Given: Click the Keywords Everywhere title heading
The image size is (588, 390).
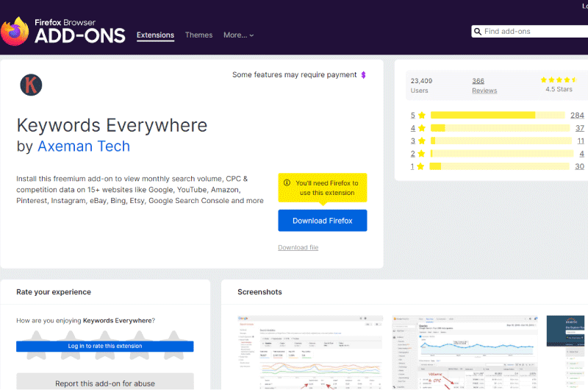Looking at the screenshot, I should (x=112, y=125).
